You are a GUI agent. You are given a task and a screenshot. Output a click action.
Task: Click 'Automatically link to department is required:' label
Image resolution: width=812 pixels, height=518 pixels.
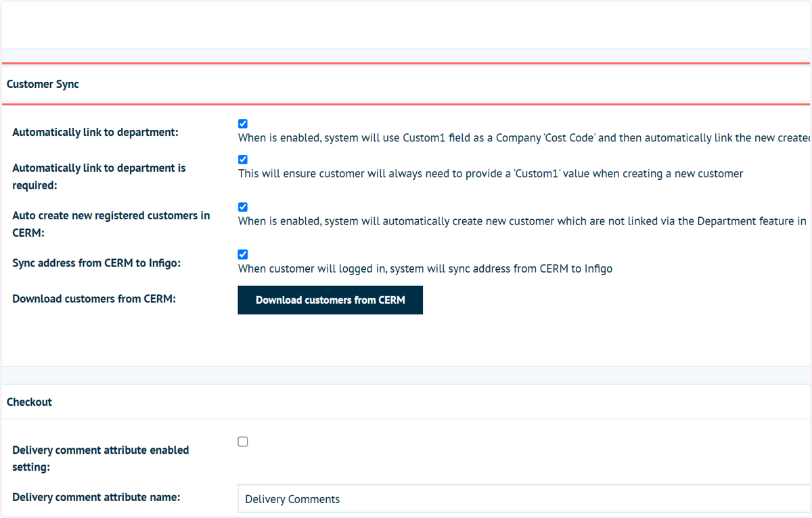99,176
